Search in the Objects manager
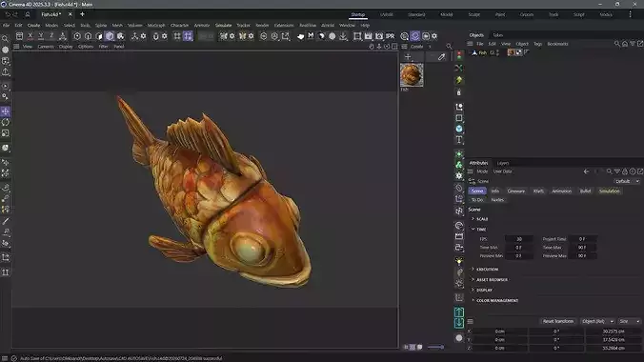 pos(617,44)
